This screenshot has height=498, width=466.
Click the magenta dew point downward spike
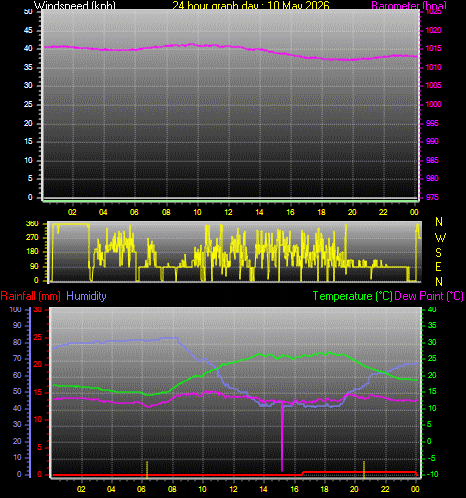pos(282,437)
